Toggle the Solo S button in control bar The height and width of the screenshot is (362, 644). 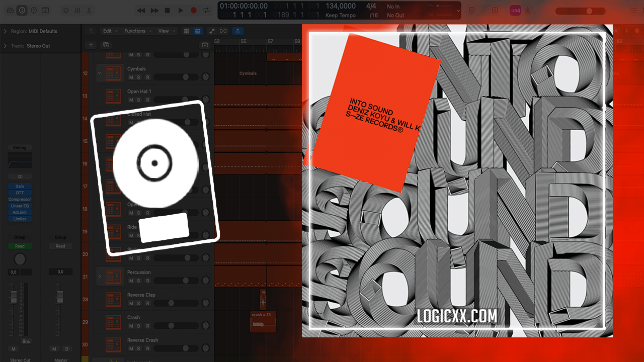point(495,10)
